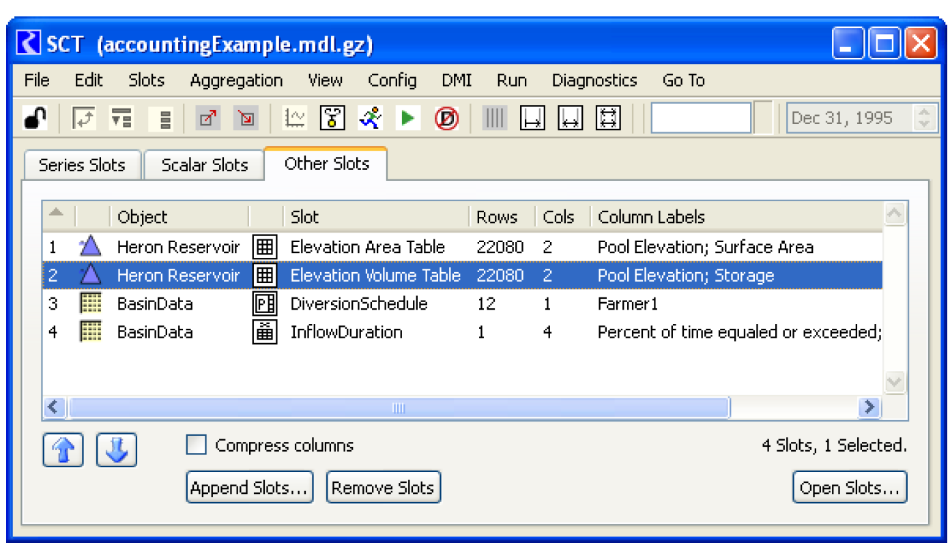Click the Remove Slots button
The height and width of the screenshot is (560, 950).
(383, 488)
